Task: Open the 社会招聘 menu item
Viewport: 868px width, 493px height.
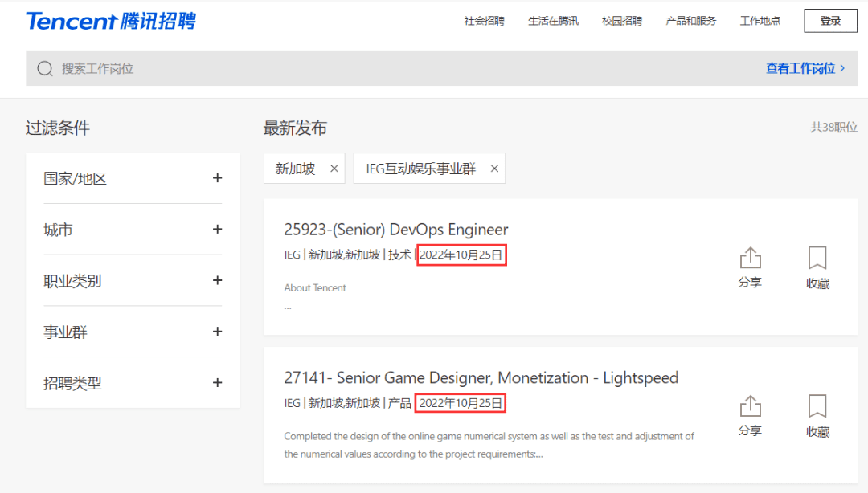Action: pyautogui.click(x=484, y=21)
